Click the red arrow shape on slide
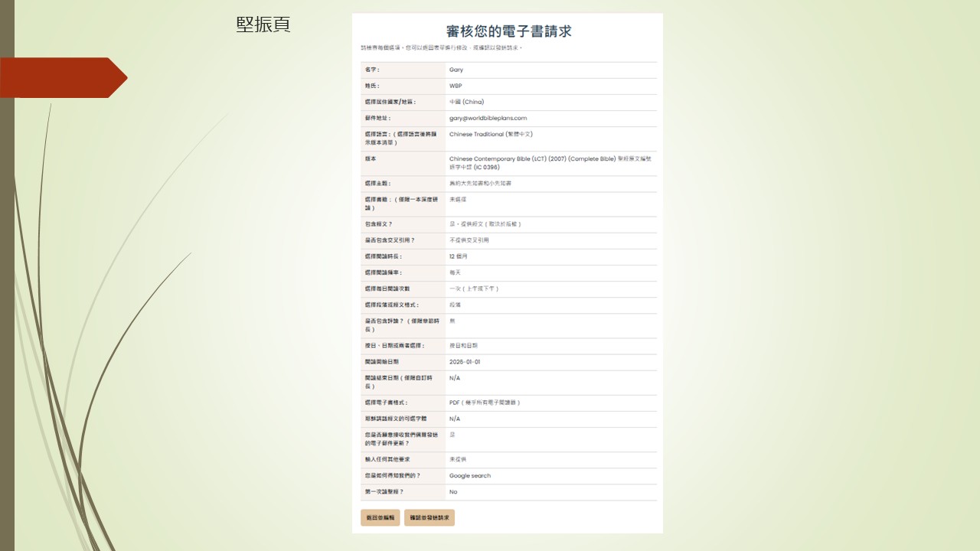This screenshot has width=980, height=551. coord(64,78)
